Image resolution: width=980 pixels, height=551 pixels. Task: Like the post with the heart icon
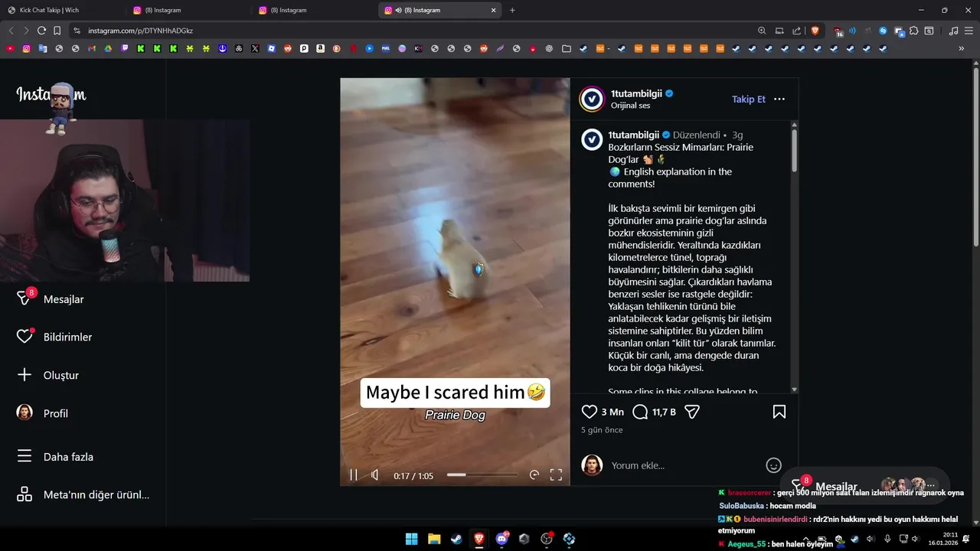click(x=590, y=412)
